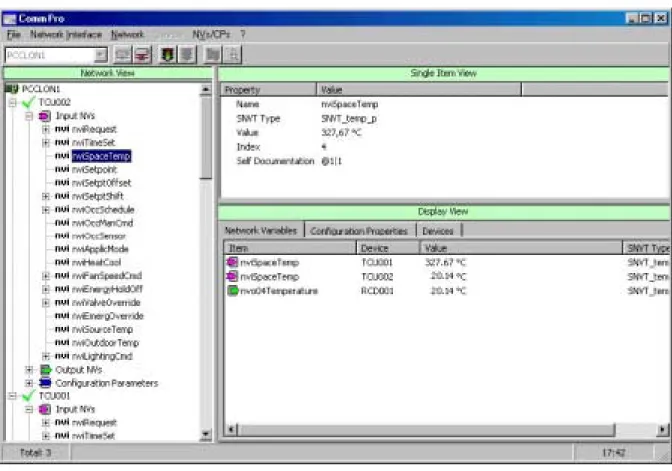Screen dimensions: 672x471
Task: Expand the nviFanSpeedCmd node
Action: coord(45,276)
